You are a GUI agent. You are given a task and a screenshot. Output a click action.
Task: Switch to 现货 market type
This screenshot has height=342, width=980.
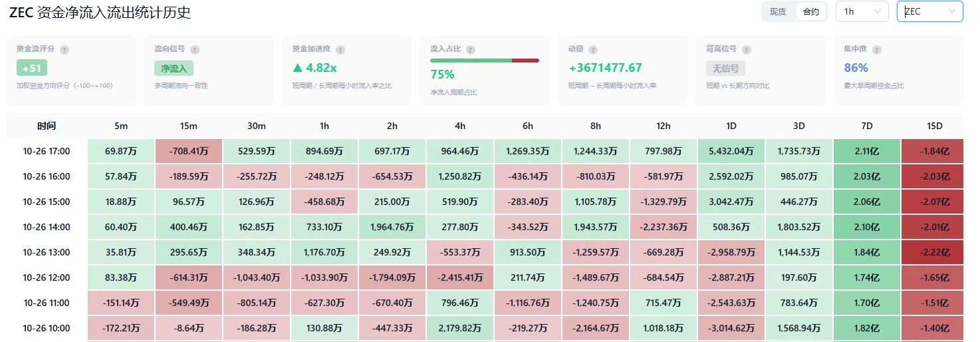pos(778,11)
